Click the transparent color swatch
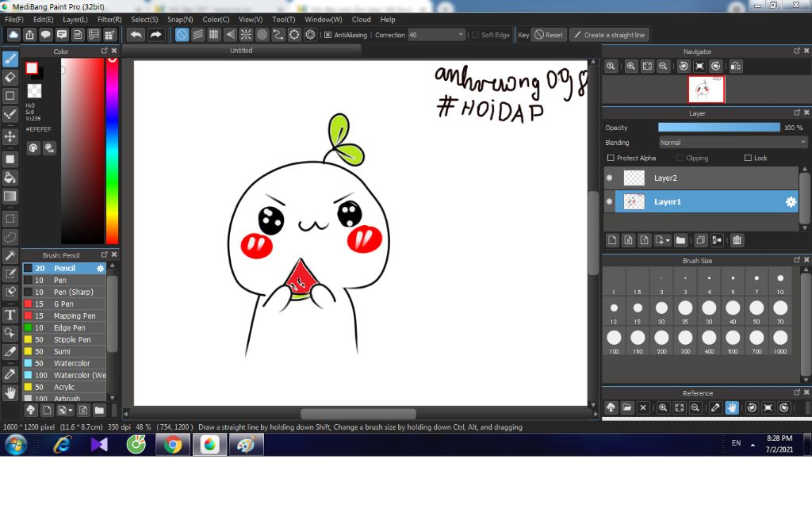The height and width of the screenshot is (524, 812). coord(34,91)
